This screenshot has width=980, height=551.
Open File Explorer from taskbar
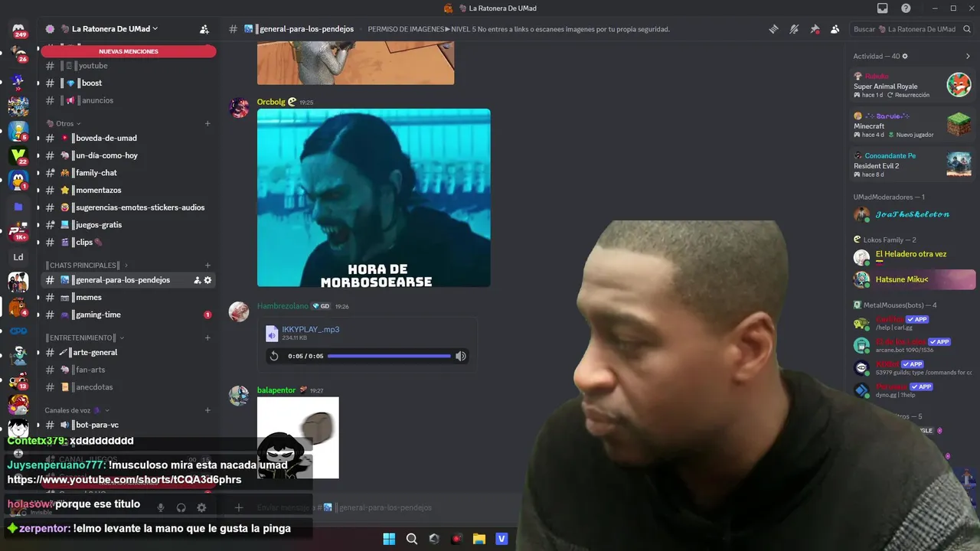pyautogui.click(x=479, y=539)
